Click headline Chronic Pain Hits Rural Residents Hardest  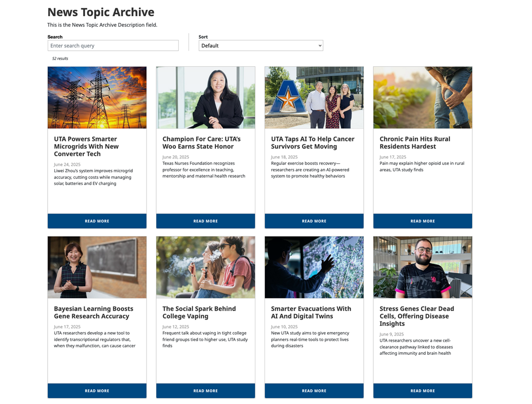pyautogui.click(x=414, y=142)
